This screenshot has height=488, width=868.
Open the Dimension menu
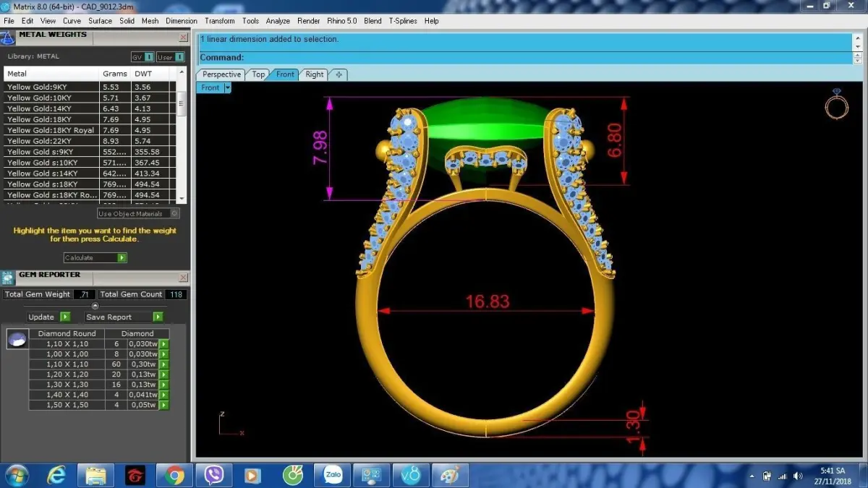[x=182, y=21]
